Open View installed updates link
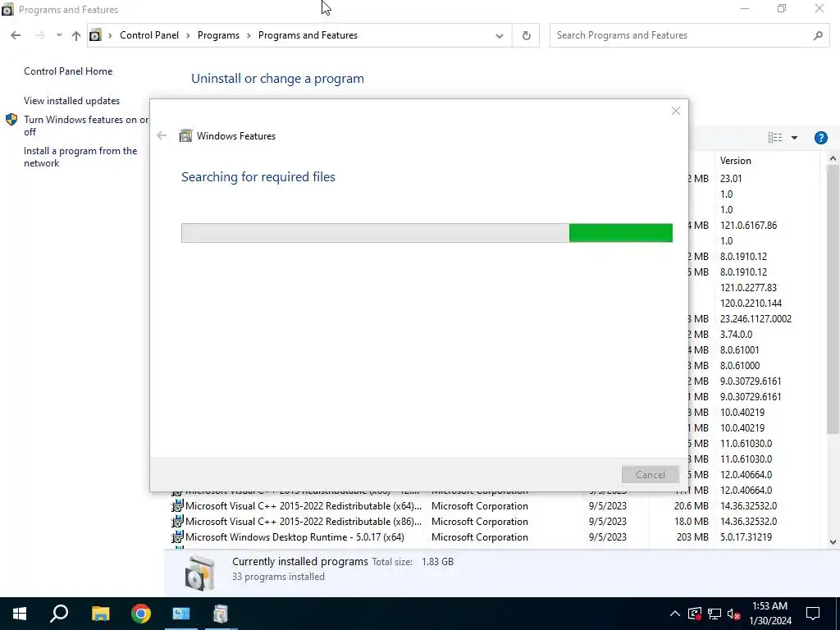The image size is (840, 630). [72, 101]
